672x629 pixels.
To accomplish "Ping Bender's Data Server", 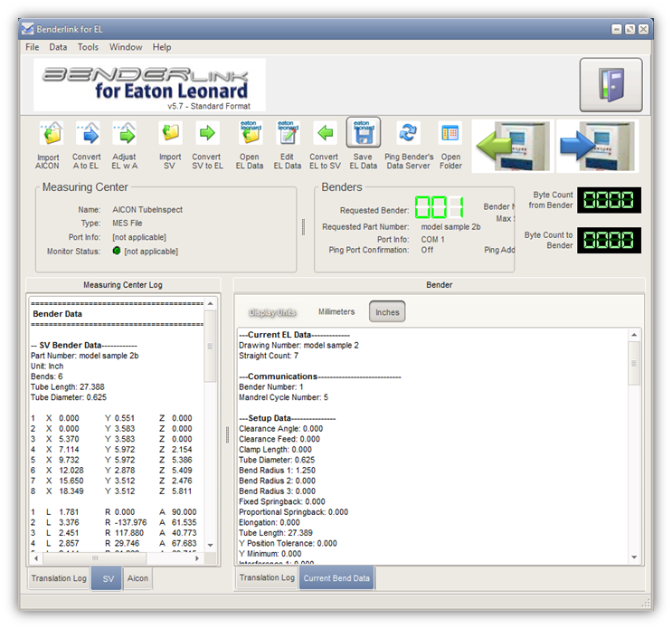I will (x=409, y=135).
